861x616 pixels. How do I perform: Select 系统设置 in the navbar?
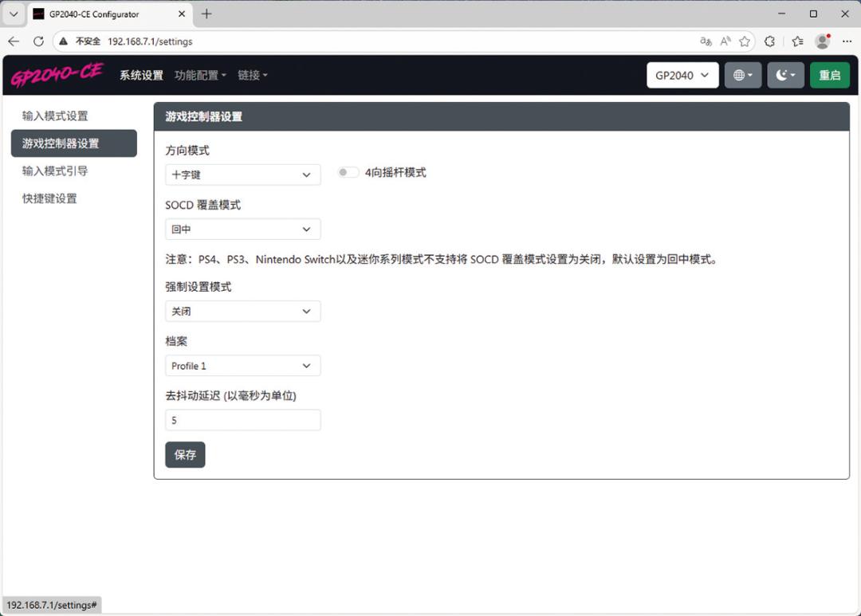[141, 75]
